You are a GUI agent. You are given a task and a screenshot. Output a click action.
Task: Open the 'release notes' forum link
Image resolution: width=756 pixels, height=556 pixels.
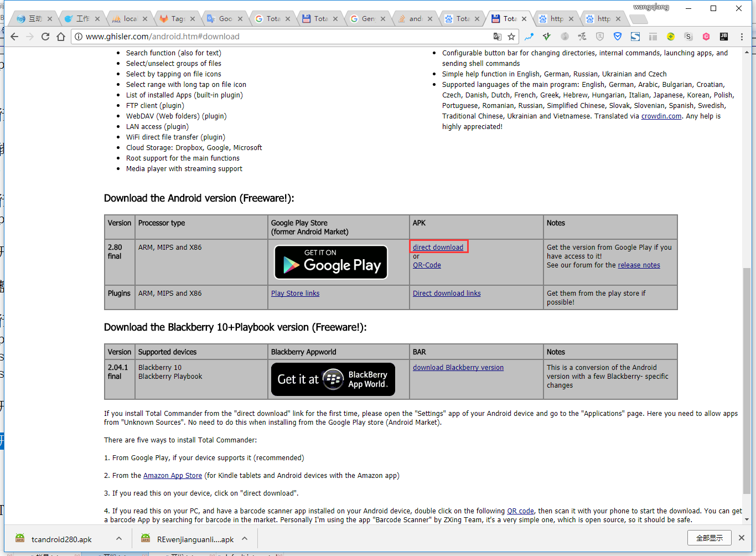point(639,265)
